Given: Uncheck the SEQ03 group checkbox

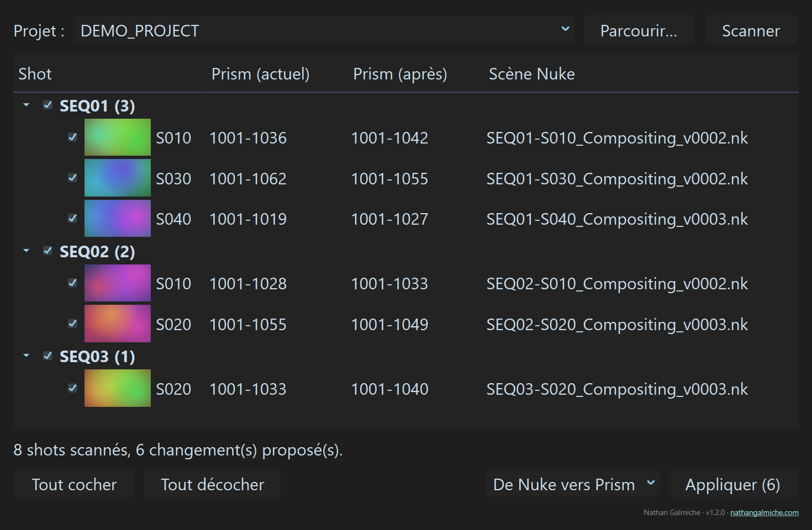Looking at the screenshot, I should pos(48,356).
